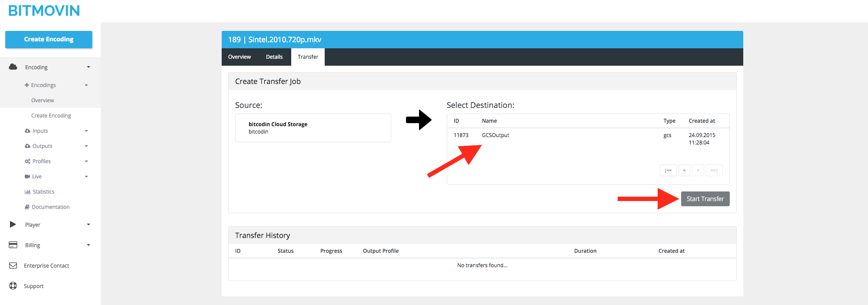Switch to the Details tab
The height and width of the screenshot is (305, 868).
click(x=274, y=57)
